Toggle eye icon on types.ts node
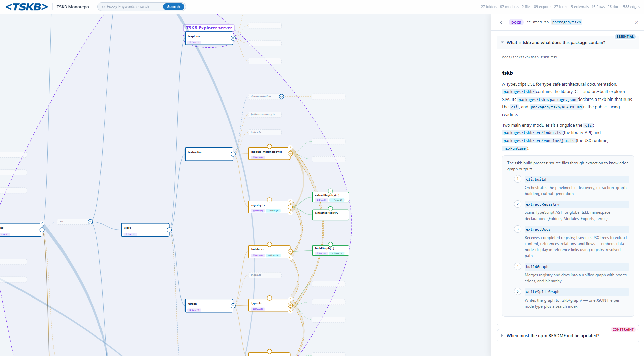This screenshot has width=644, height=356. pos(290,305)
